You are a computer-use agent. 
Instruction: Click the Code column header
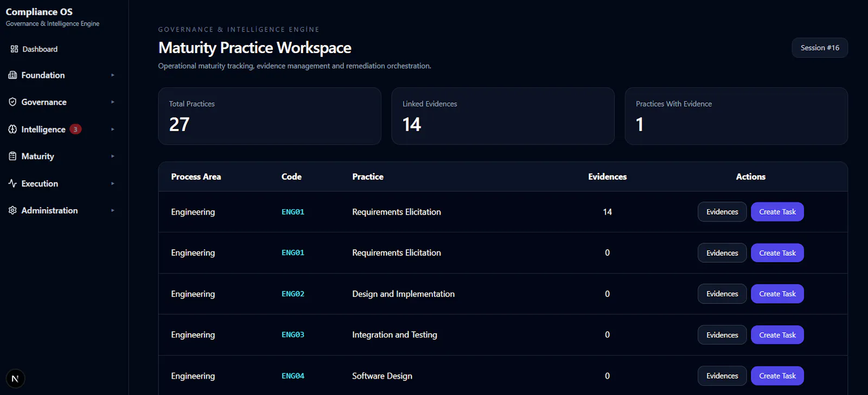tap(291, 177)
